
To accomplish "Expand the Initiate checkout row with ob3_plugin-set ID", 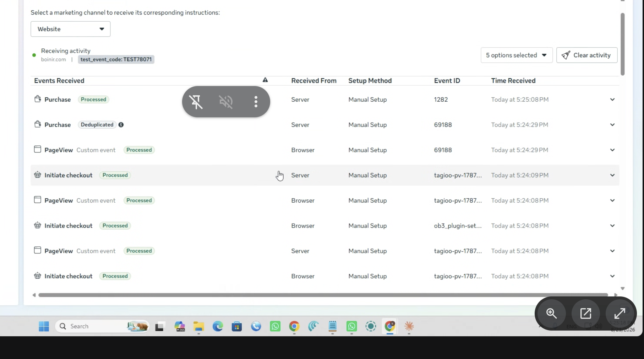I will coord(612,226).
